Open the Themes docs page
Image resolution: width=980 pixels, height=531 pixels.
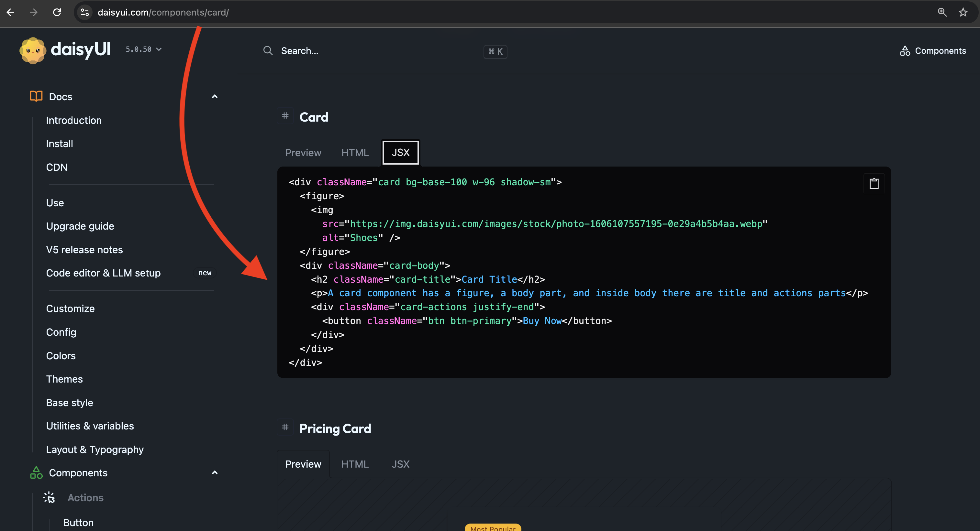(x=64, y=379)
